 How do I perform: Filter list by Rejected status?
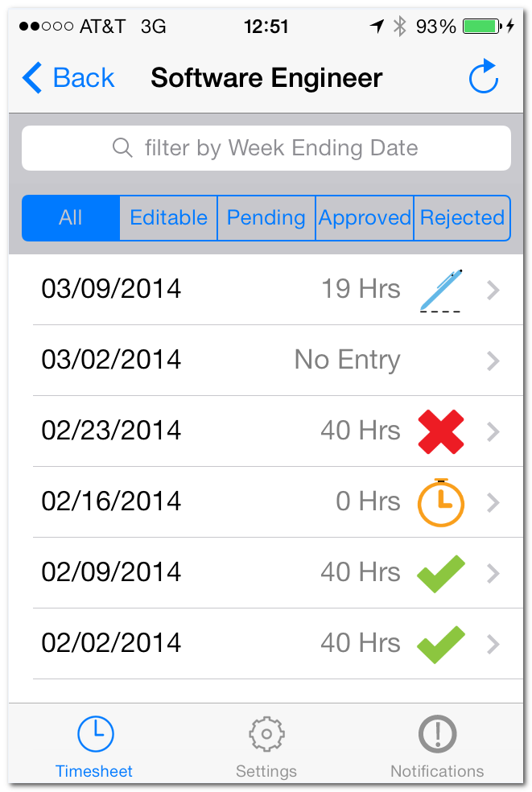(462, 217)
